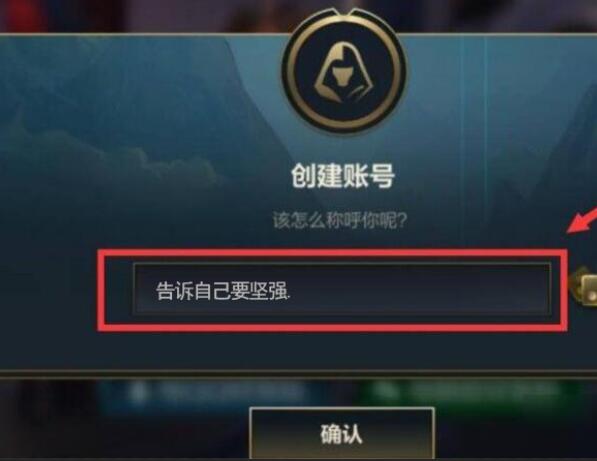Focus the nickname input field
This screenshot has height=461, width=597.
(342, 289)
